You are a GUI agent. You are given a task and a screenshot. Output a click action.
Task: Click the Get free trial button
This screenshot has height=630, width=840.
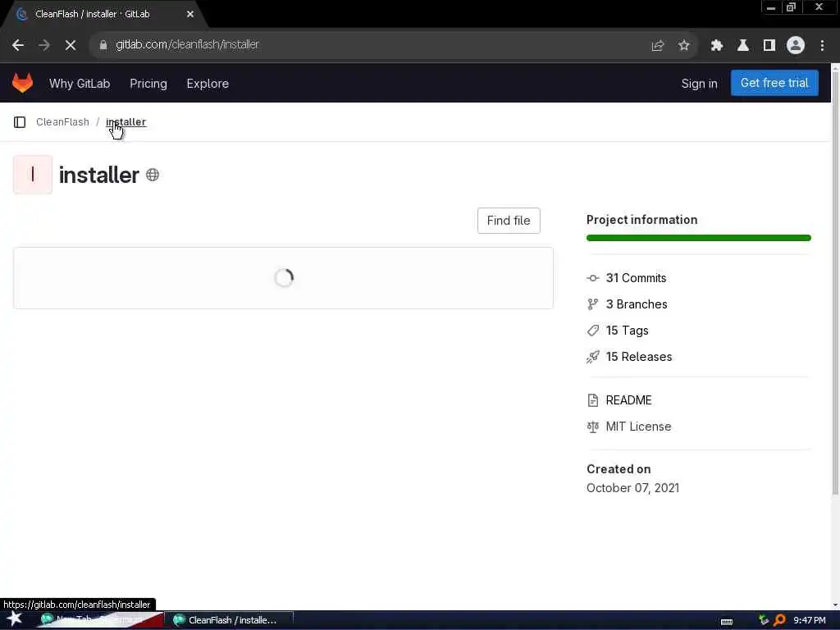(x=774, y=83)
